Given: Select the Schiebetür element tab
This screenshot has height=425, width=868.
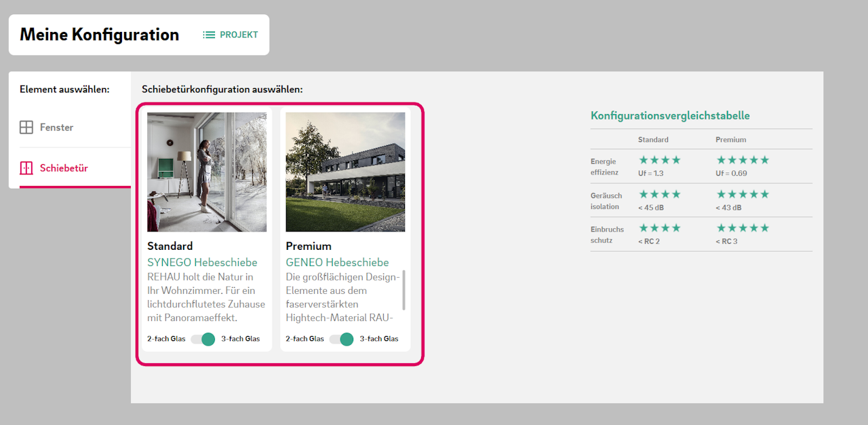Looking at the screenshot, I should click(75, 168).
